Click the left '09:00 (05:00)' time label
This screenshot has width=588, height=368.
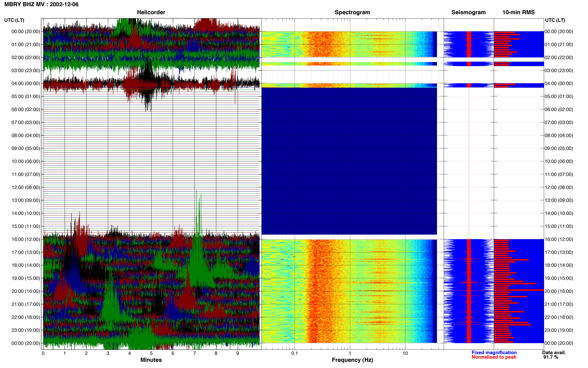click(x=26, y=148)
